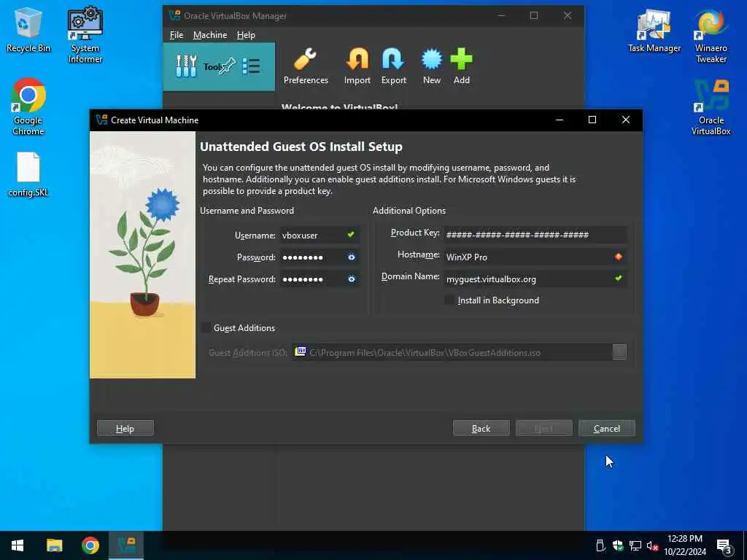Click the Export appliance icon
This screenshot has height=560, width=747.
pyautogui.click(x=393, y=66)
